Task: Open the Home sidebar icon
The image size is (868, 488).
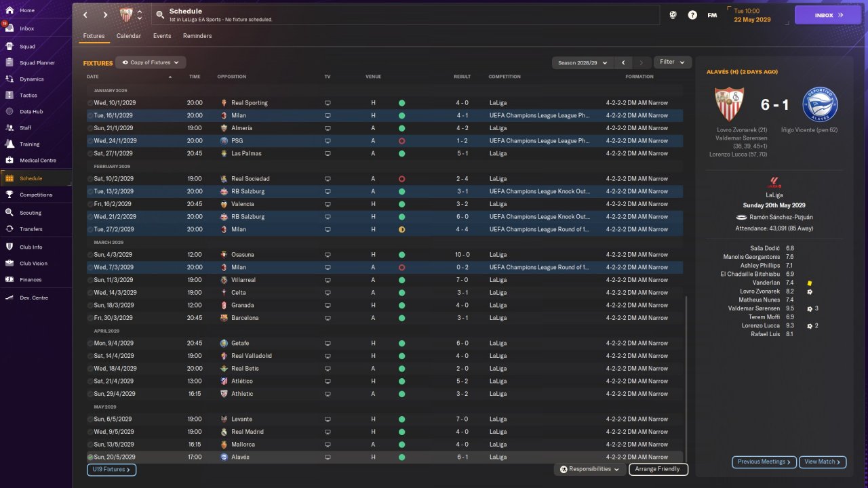Action: pyautogui.click(x=9, y=11)
